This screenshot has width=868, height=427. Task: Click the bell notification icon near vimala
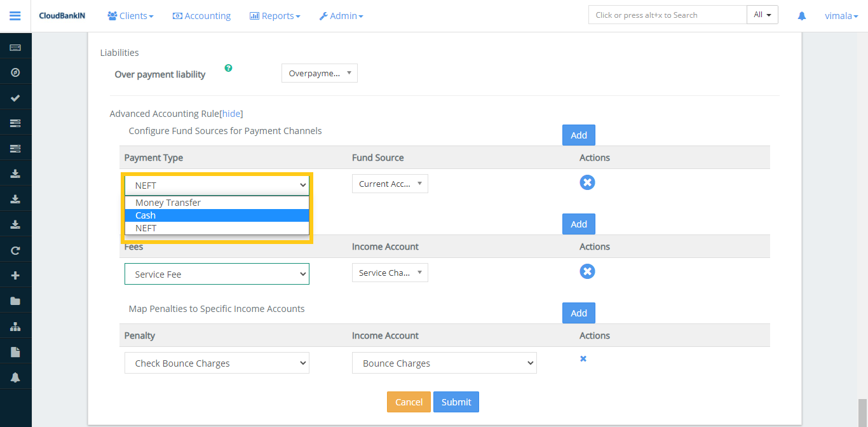coord(801,15)
